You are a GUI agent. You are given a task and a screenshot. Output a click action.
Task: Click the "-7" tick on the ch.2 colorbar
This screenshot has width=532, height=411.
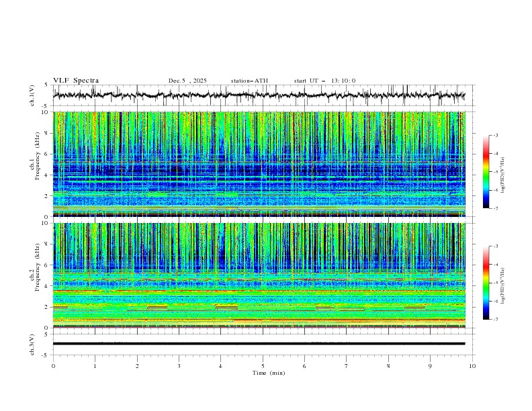click(496, 320)
